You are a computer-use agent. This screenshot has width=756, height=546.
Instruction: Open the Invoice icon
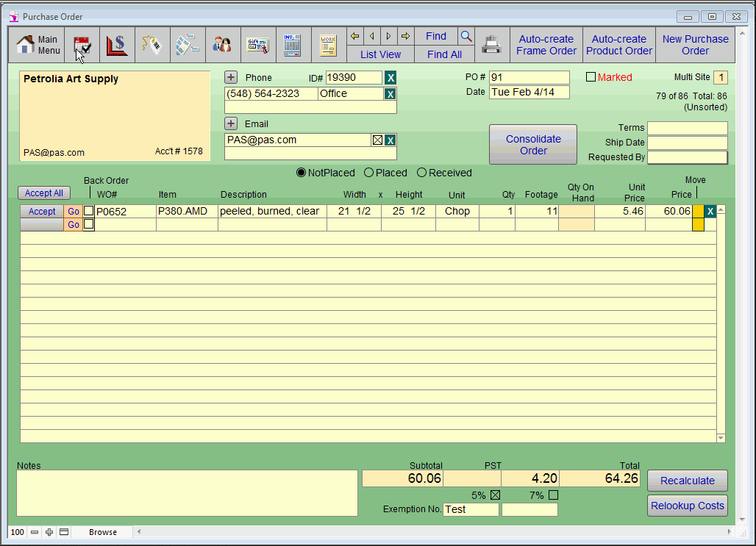pos(291,44)
